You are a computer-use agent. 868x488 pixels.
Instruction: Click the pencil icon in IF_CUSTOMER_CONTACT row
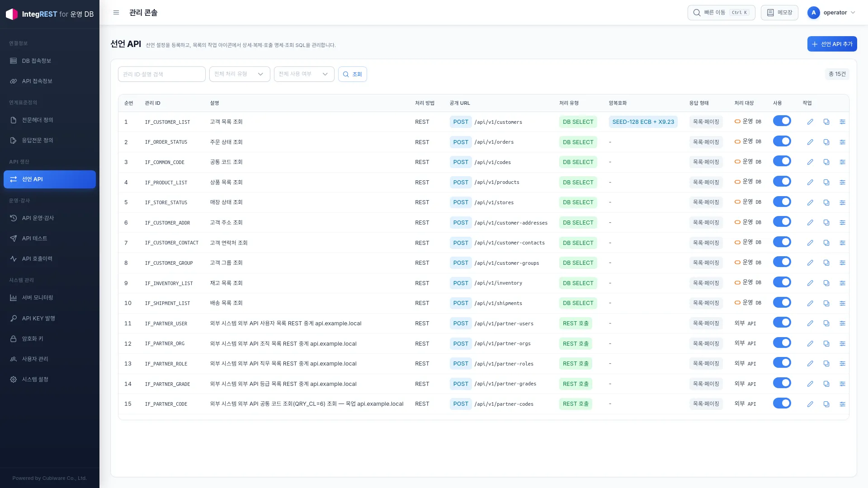(810, 243)
